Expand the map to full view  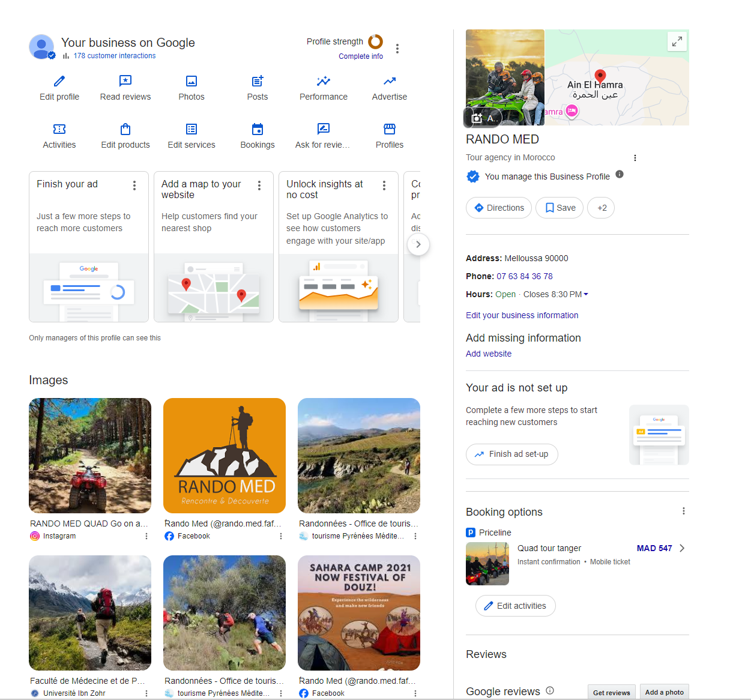(677, 41)
